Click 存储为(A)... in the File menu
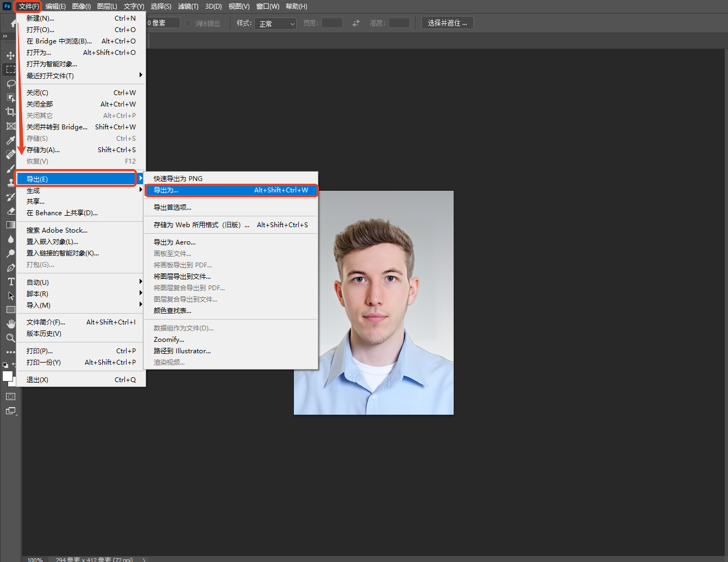The image size is (728, 562). click(43, 150)
